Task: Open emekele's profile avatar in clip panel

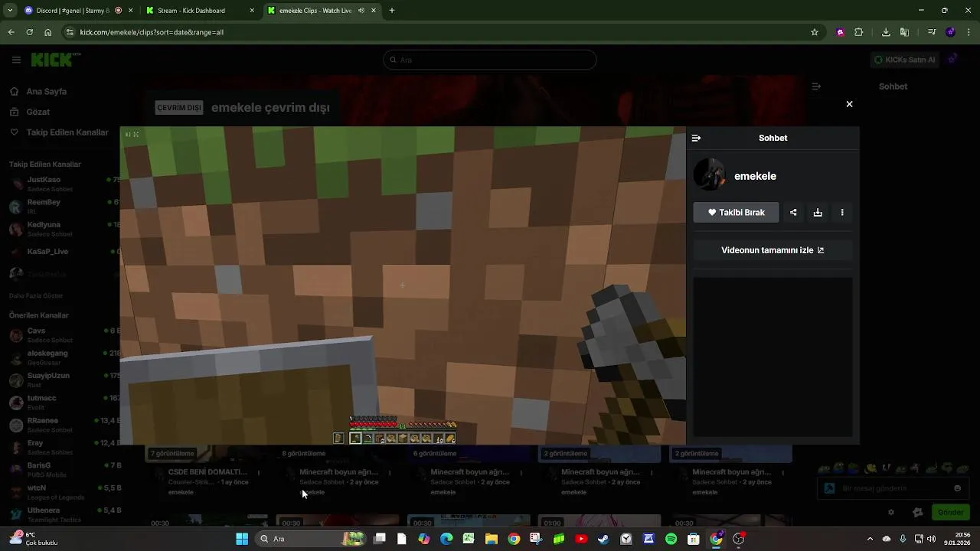Action: point(709,175)
